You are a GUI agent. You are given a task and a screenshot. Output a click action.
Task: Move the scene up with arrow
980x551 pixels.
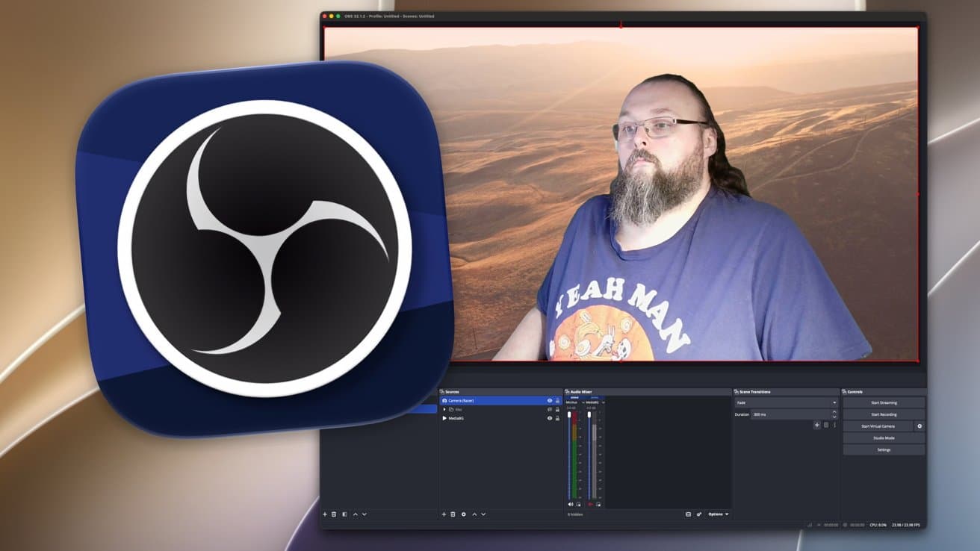[x=355, y=514]
